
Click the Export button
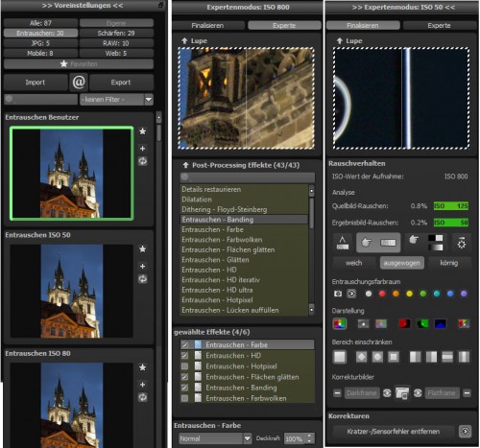[121, 83]
